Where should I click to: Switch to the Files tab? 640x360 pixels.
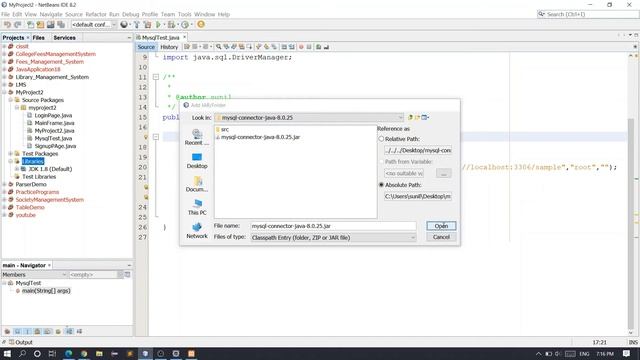pos(39,38)
